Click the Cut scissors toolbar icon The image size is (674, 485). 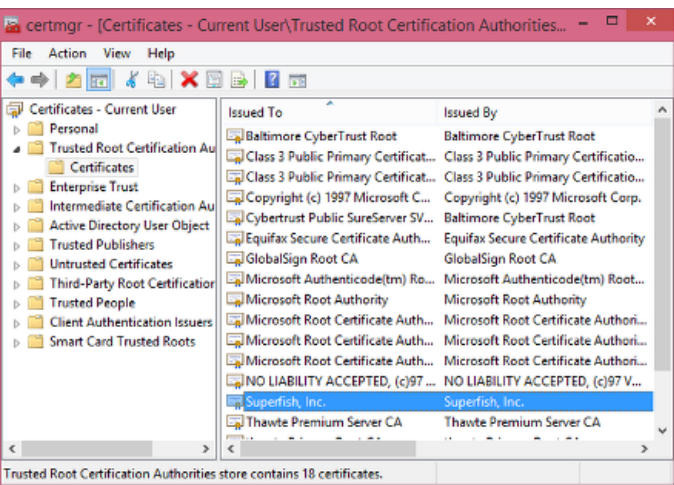pyautogui.click(x=131, y=80)
